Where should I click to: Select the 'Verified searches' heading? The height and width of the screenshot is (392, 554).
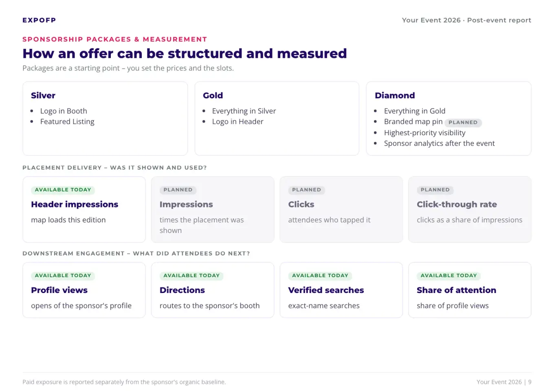(326, 290)
